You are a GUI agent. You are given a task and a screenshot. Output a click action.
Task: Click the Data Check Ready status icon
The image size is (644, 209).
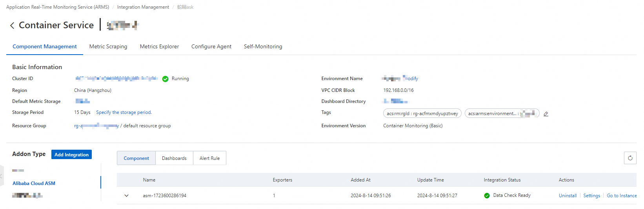pyautogui.click(x=487, y=196)
